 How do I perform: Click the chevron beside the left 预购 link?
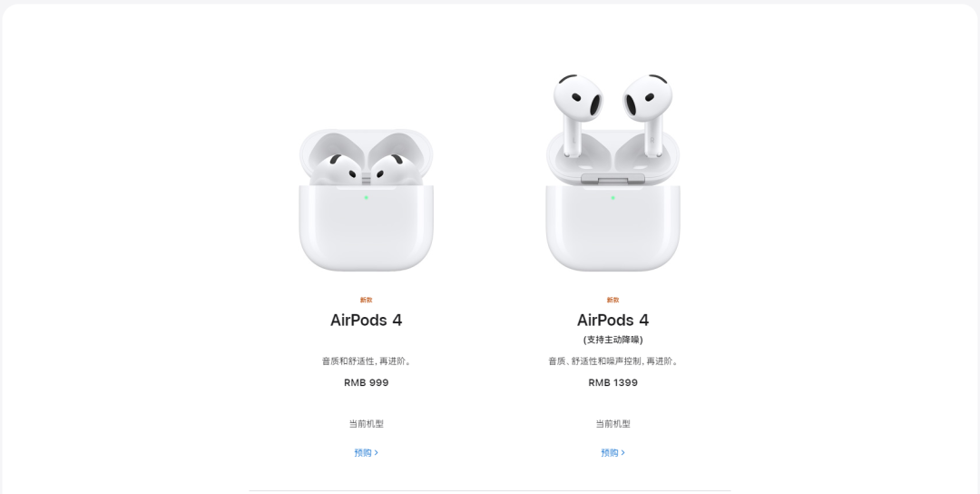[x=377, y=453]
